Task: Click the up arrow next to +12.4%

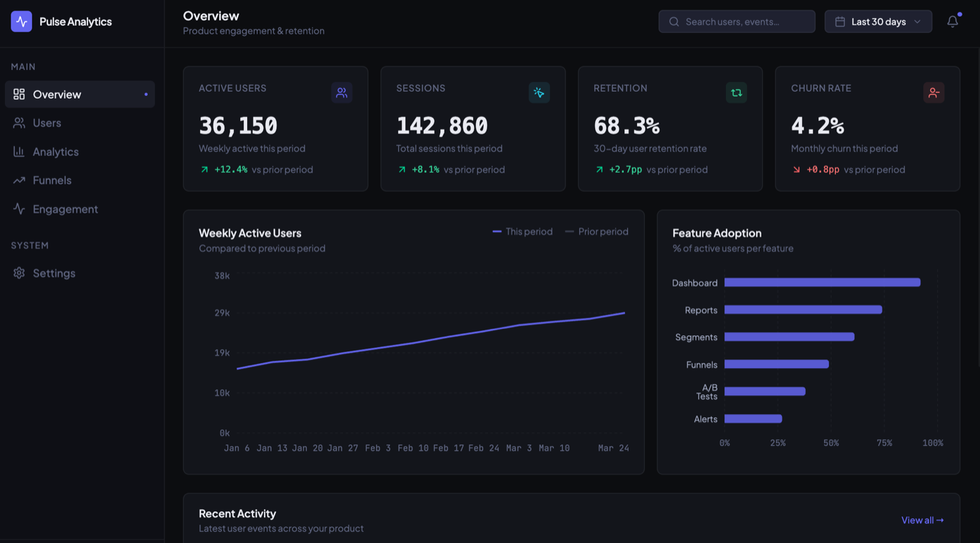Action: pos(204,169)
